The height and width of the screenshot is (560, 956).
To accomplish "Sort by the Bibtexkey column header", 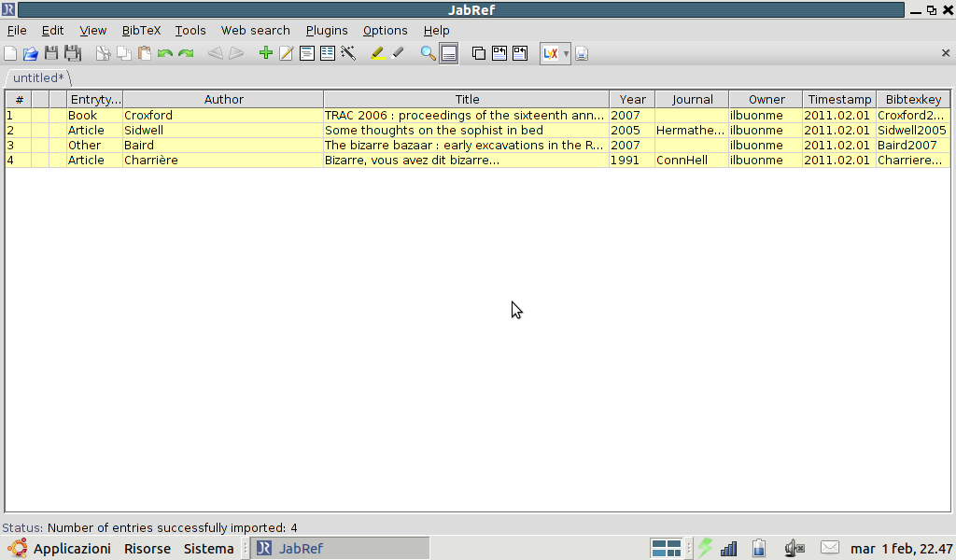I will (x=913, y=99).
